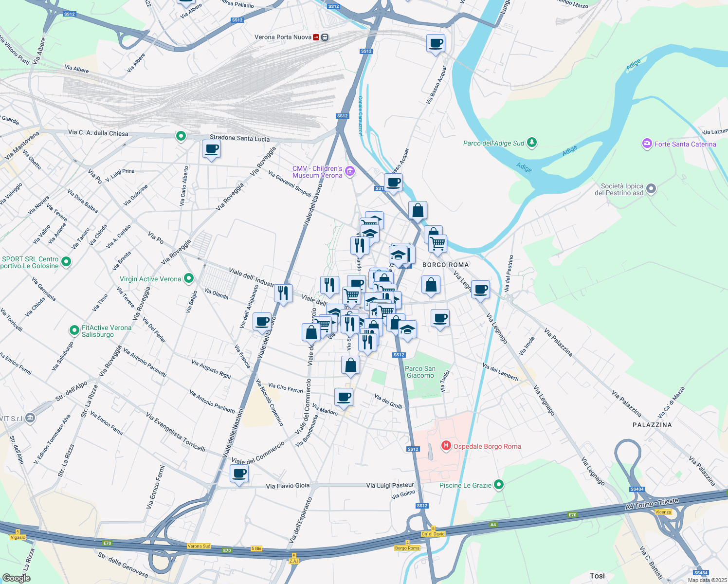Viewport: 728px width, 584px height.
Task: Click the Google logo in the corner
Action: (16, 578)
